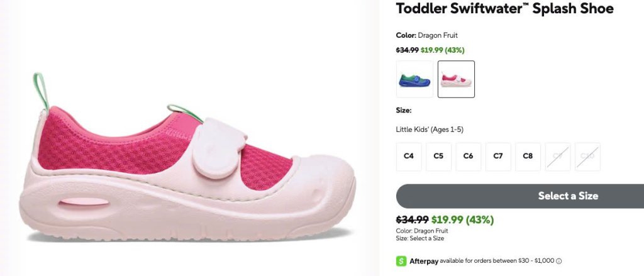This screenshot has width=644, height=276.
Task: Select the Dragon Fruit pink shoe swatch
Action: [456, 79]
